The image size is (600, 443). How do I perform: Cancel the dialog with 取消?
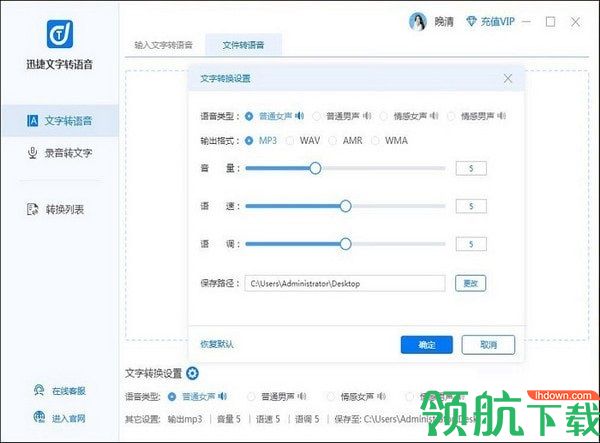click(x=488, y=345)
